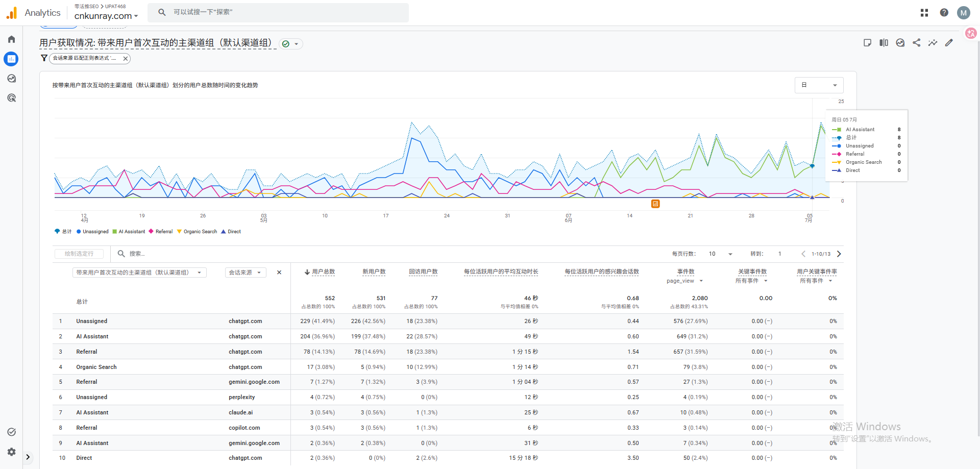Toggle the Organic Search legend series
The width and height of the screenshot is (980, 469).
coord(197,232)
